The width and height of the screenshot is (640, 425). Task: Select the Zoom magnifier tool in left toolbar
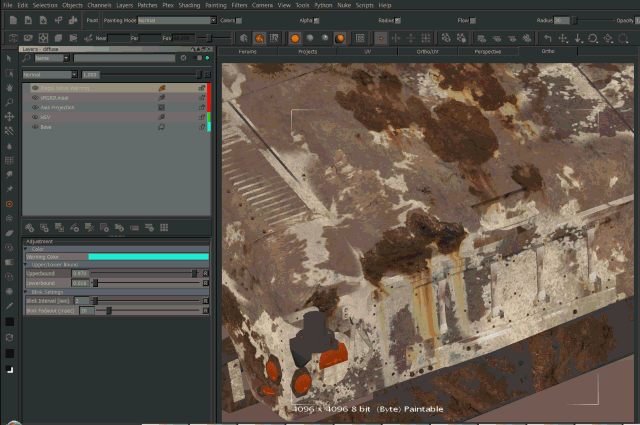9,102
